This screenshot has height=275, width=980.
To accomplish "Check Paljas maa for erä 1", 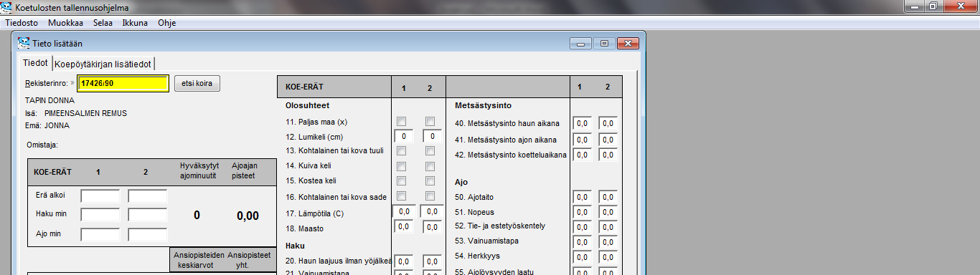I will (x=402, y=122).
